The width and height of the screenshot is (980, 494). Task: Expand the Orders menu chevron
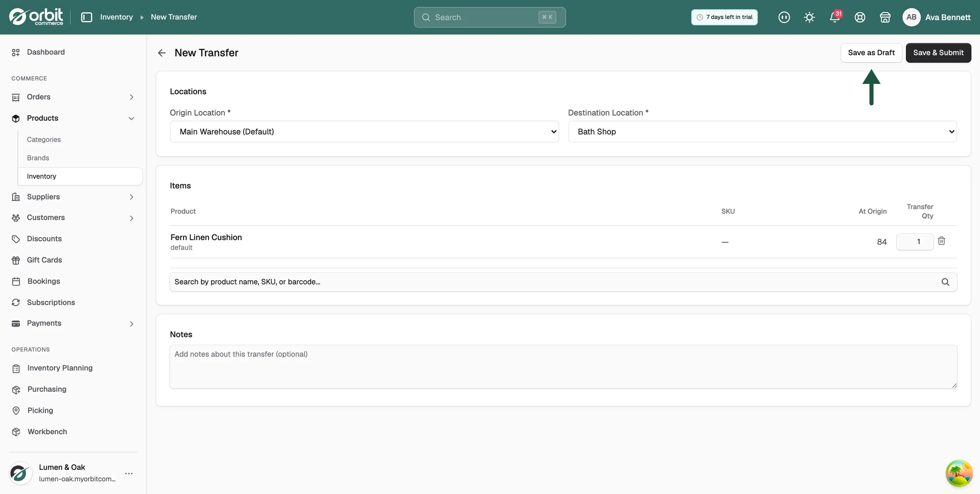click(131, 97)
